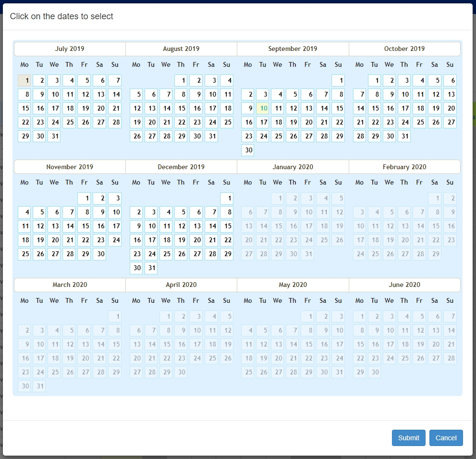
Task: Click 'Click on the dates to select' title
Action: [x=61, y=16]
